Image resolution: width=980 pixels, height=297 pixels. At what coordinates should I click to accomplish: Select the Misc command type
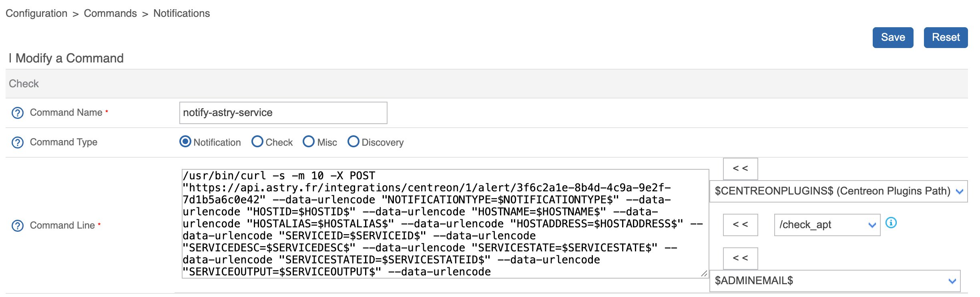coord(309,142)
